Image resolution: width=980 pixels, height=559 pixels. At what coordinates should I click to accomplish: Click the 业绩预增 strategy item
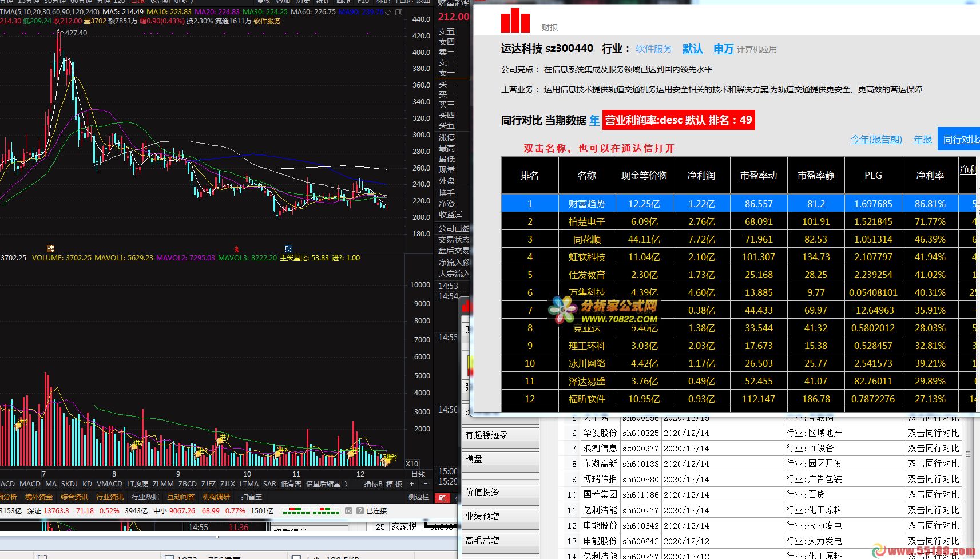point(501,516)
